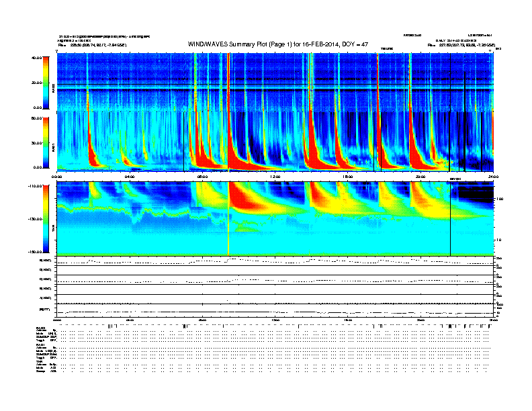Click the TNR intensity color bar
Screen dimensions: 532x411
(x=46, y=219)
